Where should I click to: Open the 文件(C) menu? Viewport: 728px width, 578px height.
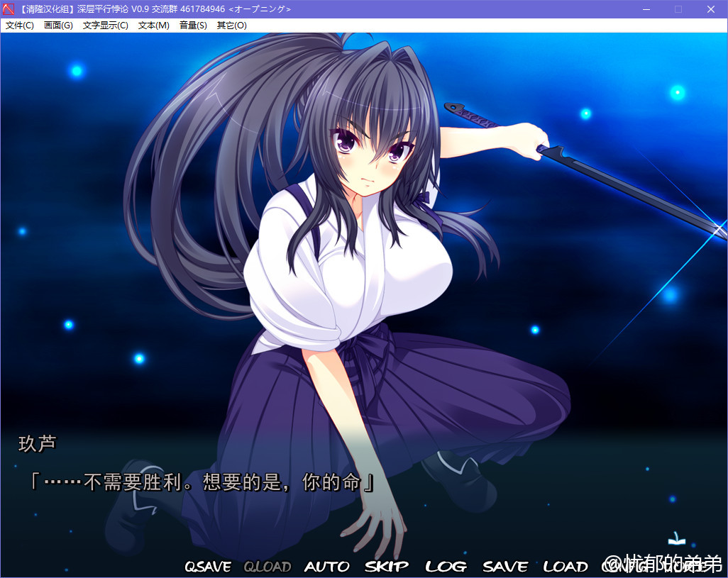tap(20, 26)
